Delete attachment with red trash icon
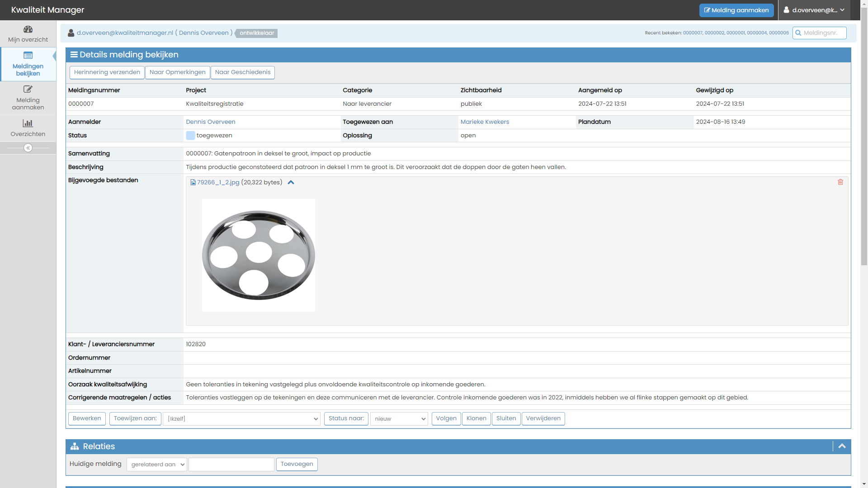 (840, 182)
